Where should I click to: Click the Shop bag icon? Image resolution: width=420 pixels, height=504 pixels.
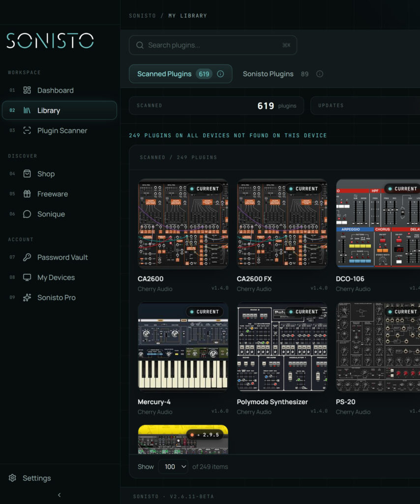click(27, 174)
